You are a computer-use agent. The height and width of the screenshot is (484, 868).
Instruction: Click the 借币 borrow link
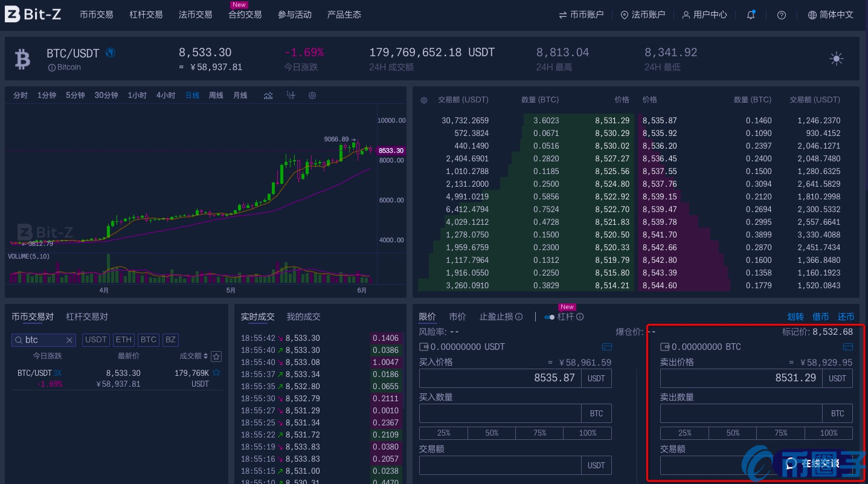click(x=821, y=317)
